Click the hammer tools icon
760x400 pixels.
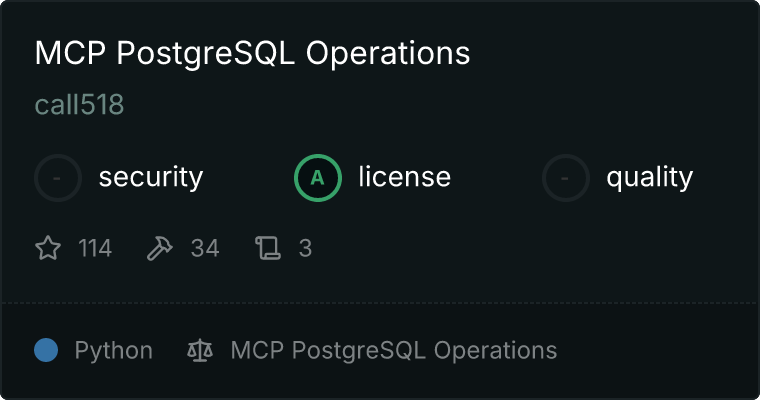coord(159,248)
